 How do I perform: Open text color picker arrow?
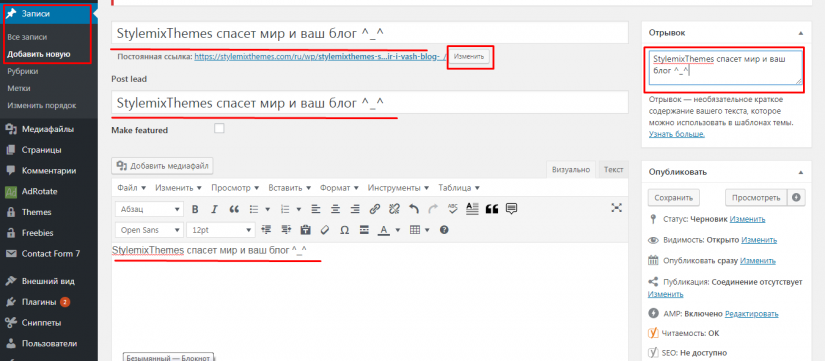click(398, 230)
